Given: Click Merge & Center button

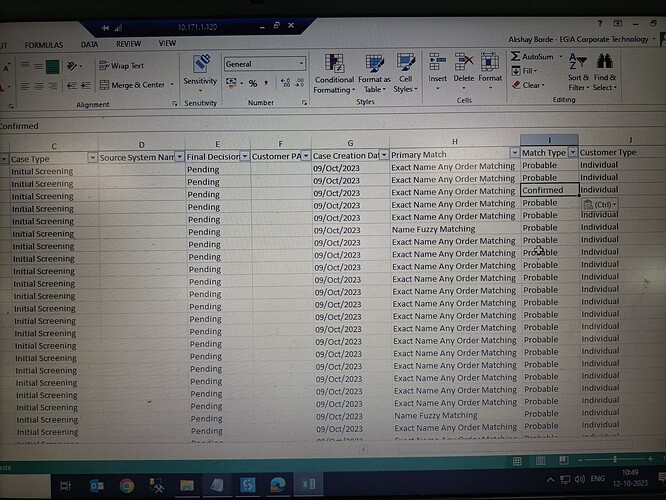Looking at the screenshot, I should point(133,85).
